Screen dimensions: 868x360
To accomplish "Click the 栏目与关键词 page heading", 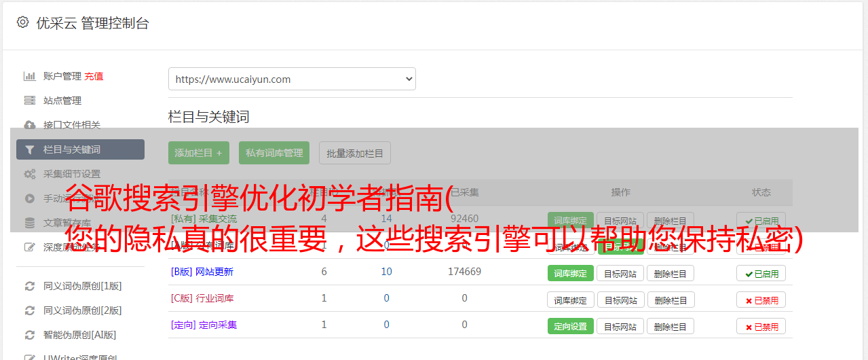I will point(209,117).
